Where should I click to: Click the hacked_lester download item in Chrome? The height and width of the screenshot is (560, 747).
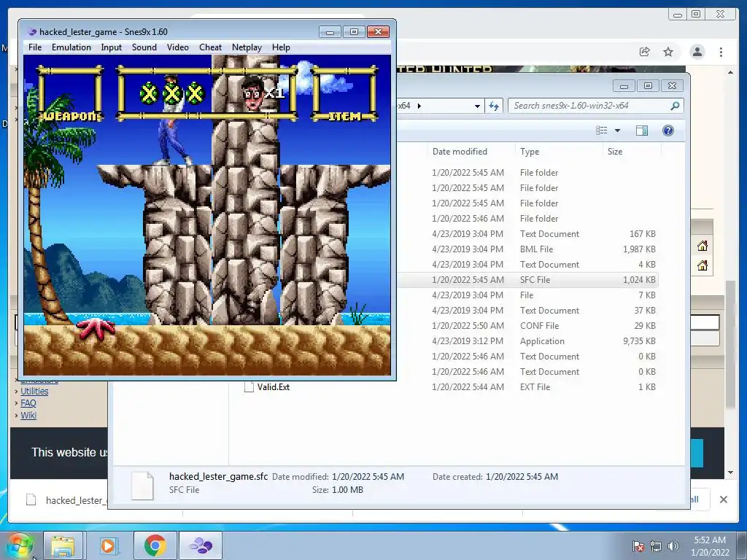(66, 500)
